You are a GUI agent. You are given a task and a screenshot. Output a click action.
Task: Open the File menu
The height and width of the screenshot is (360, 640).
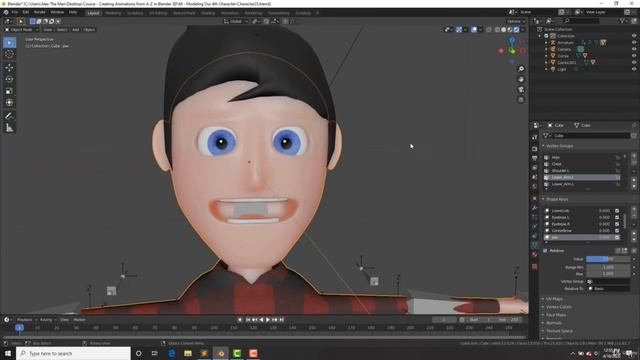coord(15,12)
